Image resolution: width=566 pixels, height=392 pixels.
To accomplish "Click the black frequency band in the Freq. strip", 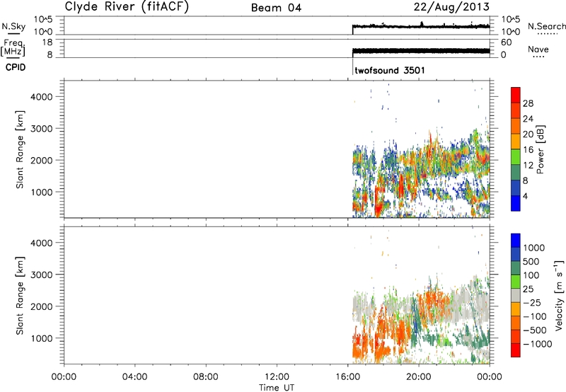I will tap(421, 51).
